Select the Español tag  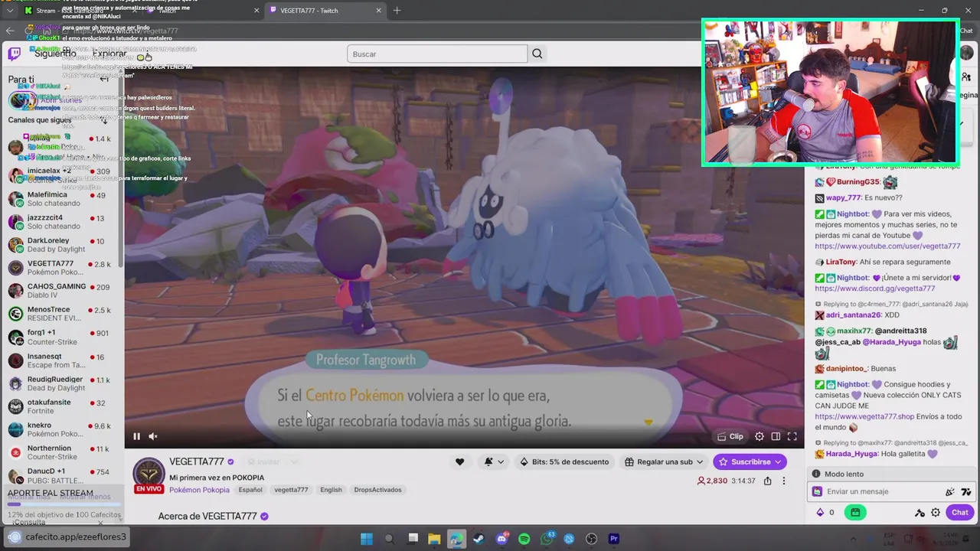coord(250,490)
